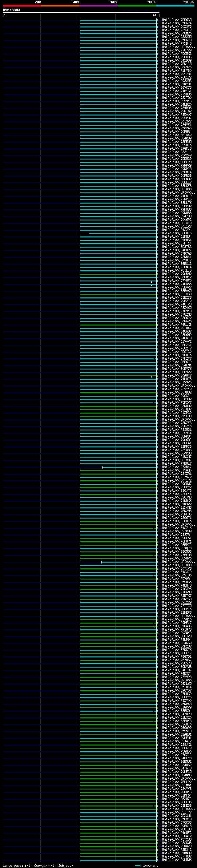
Task: Select the UniRef100_Q476T8 label
Action: pos(177,768)
